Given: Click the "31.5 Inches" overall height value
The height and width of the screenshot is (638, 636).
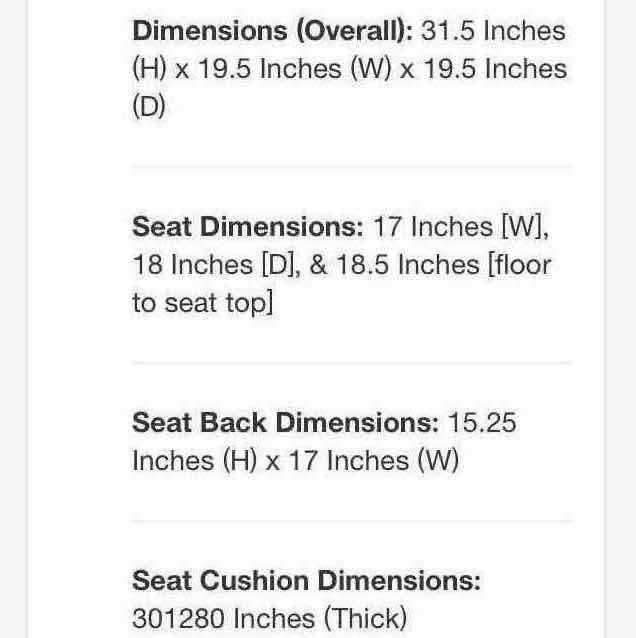Looking at the screenshot, I should [493, 31].
